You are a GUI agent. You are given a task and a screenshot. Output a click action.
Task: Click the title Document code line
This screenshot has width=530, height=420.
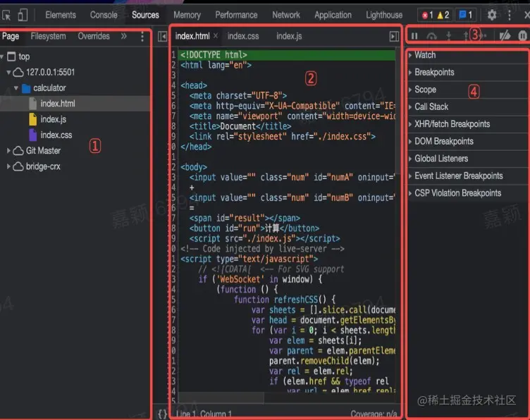click(x=240, y=126)
